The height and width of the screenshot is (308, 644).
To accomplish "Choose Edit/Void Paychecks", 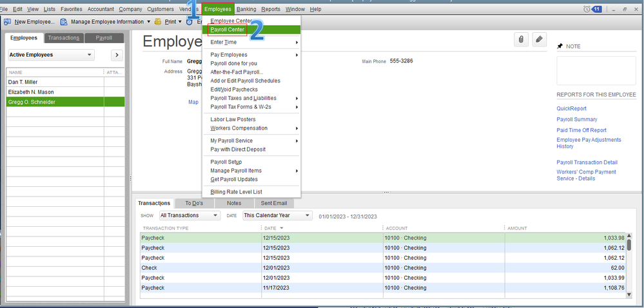I will tap(234, 90).
